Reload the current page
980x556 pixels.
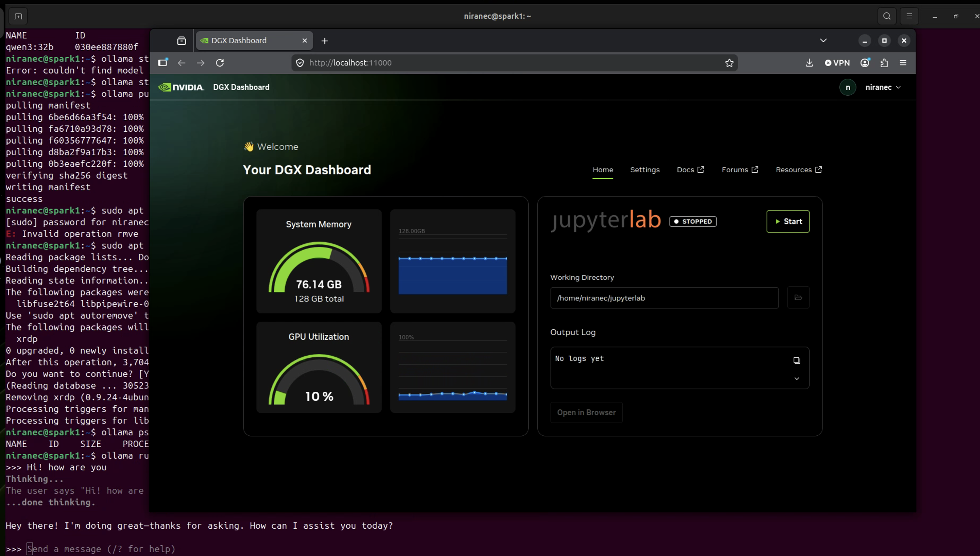pos(220,63)
